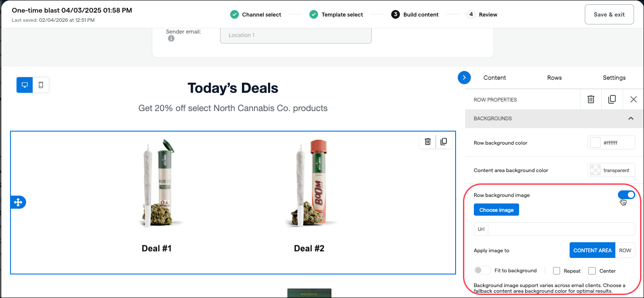Switch to desktop preview mode
644x298 pixels.
[x=25, y=85]
